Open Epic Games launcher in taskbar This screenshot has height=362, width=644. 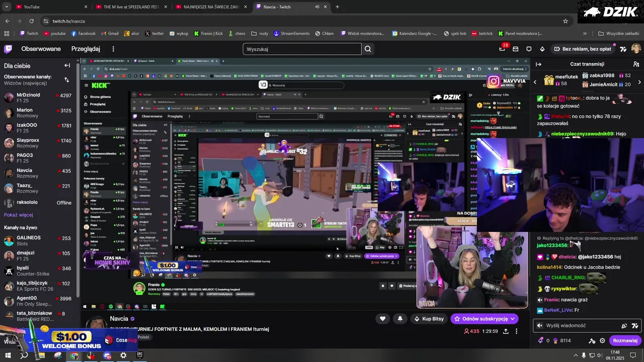pos(140,355)
